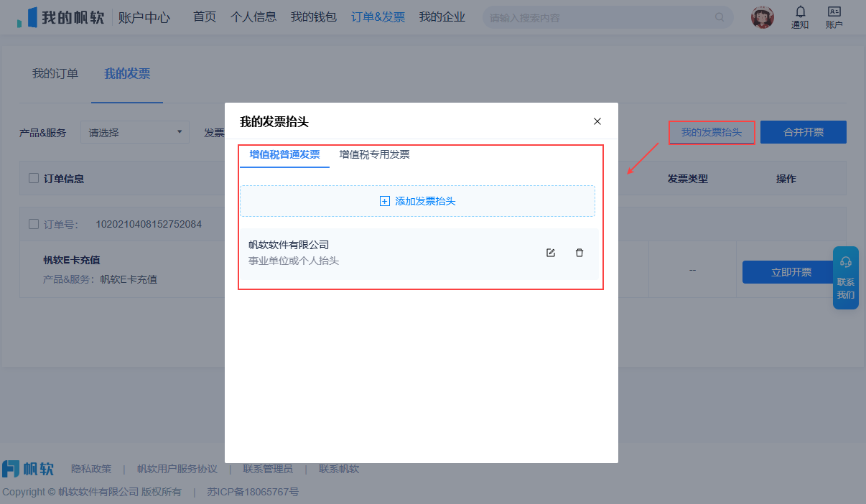Close the 我的发票抬头 dialog
Image resolution: width=866 pixels, height=504 pixels.
click(x=597, y=121)
